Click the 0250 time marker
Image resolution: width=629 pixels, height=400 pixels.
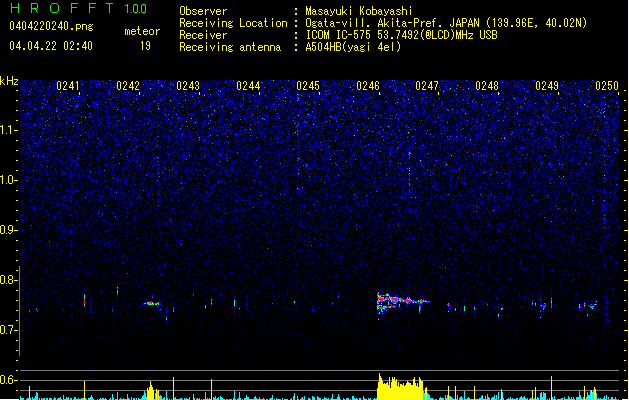tap(607, 86)
